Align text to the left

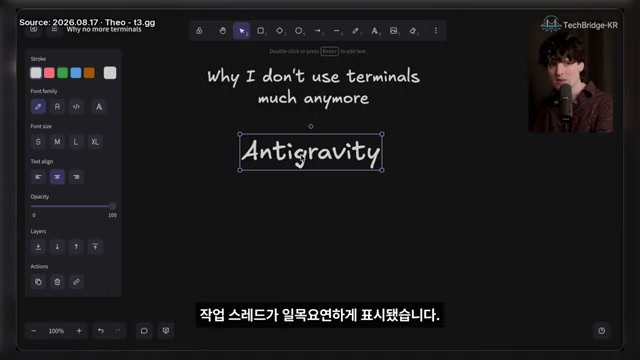point(38,177)
